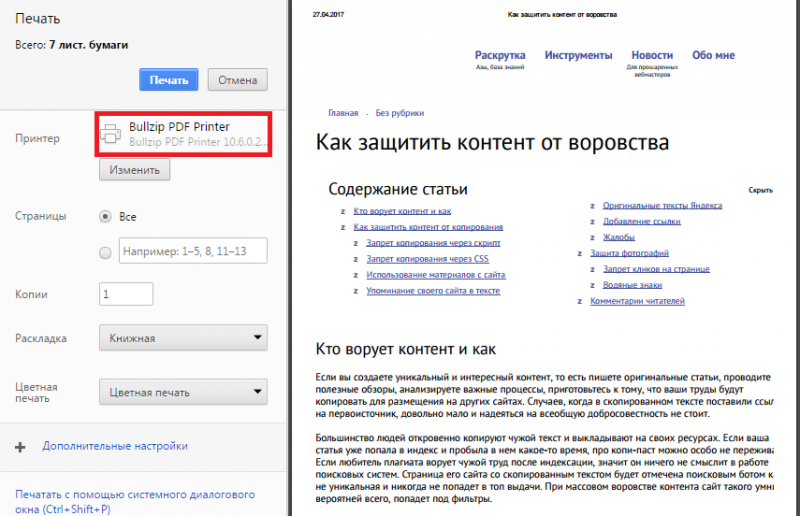The image size is (800, 516).
Task: Click the Главная breadcrumb link
Action: coord(342,113)
